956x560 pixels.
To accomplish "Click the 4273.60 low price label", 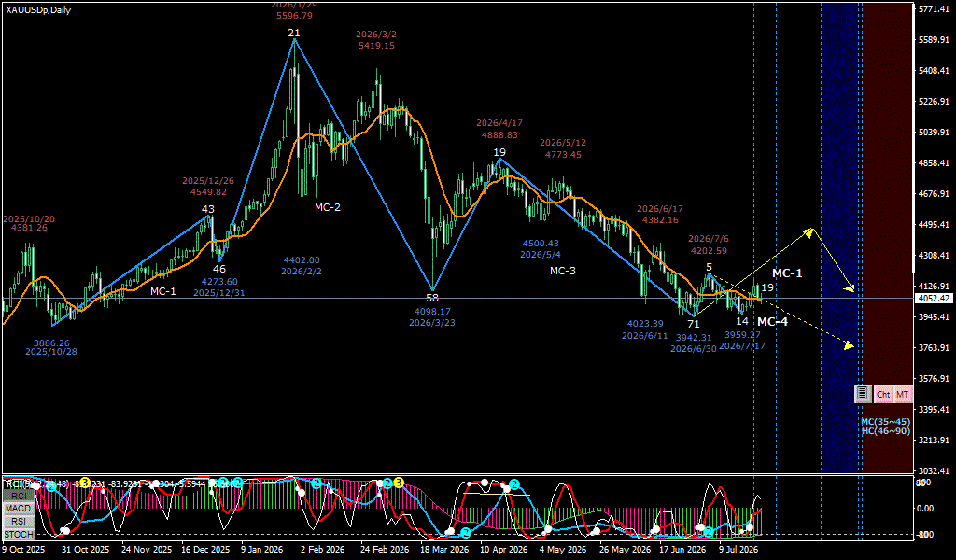I will (218, 282).
